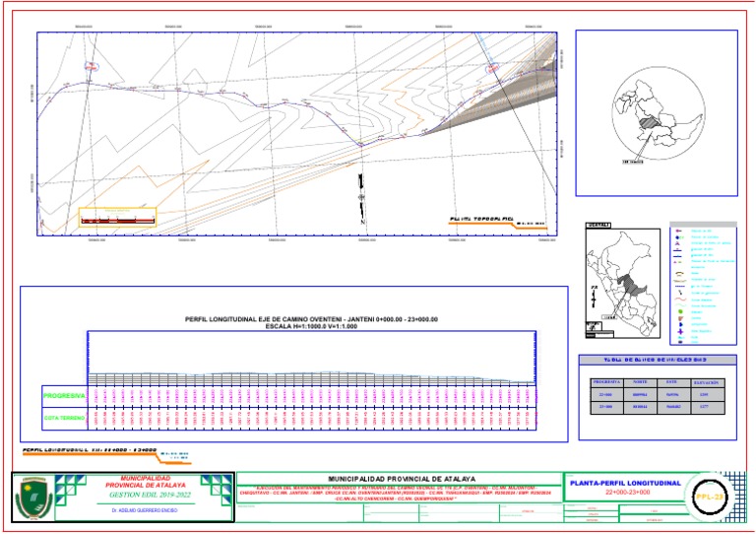The width and height of the screenshot is (756, 534).
Task: Select the benchmark table title bar
Action: click(x=658, y=360)
